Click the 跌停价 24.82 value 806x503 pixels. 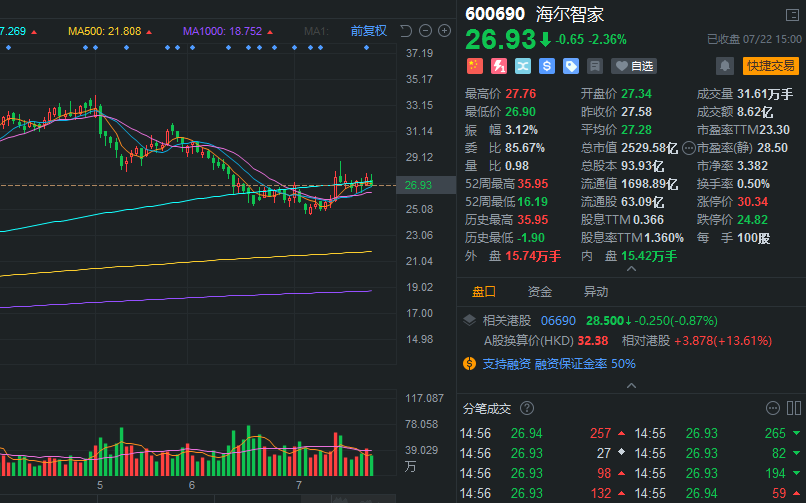click(x=753, y=220)
